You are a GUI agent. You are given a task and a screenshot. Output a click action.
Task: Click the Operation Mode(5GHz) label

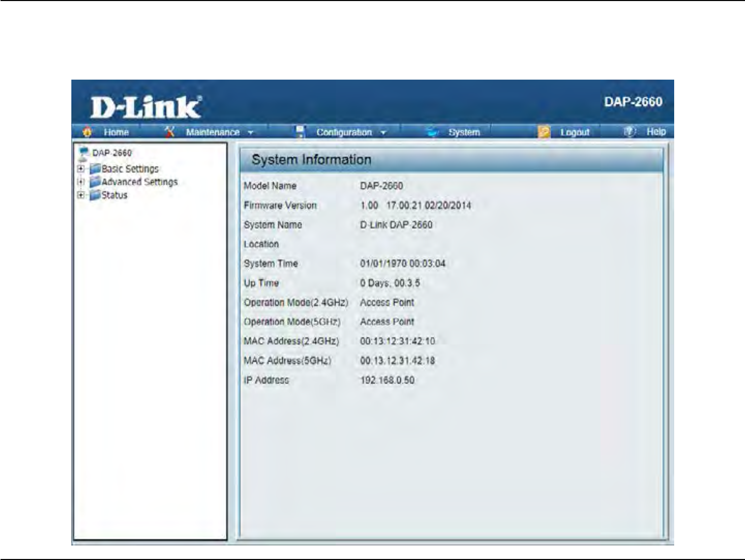tap(292, 322)
